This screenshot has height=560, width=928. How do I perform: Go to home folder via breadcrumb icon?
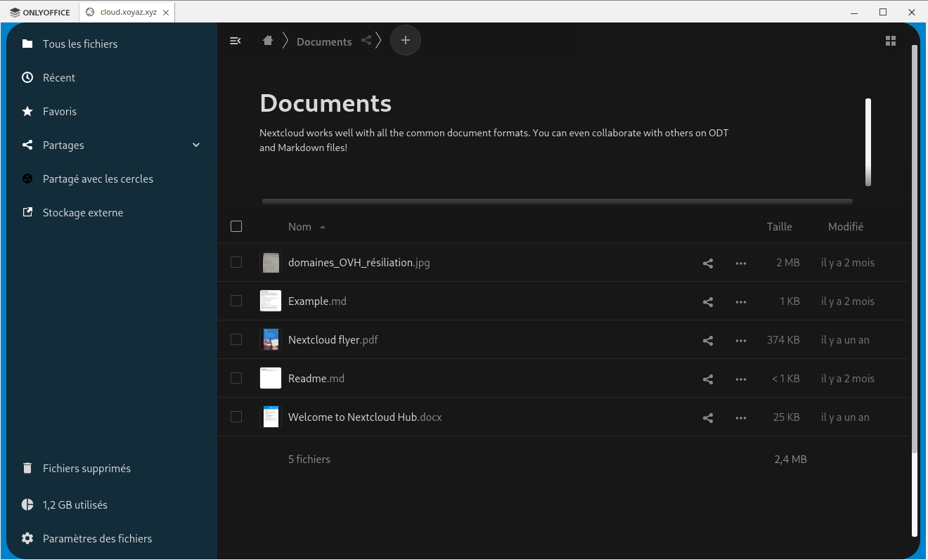pos(268,41)
